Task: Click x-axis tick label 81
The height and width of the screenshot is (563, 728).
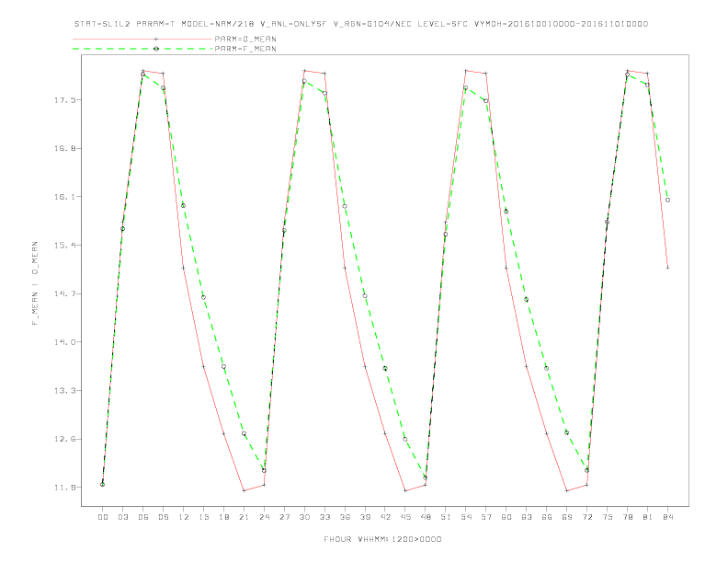Action: click(648, 517)
